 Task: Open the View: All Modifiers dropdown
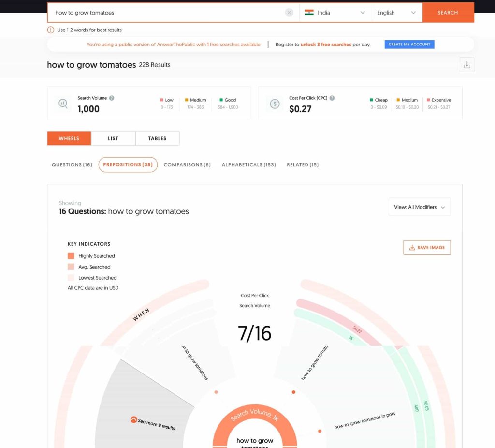pos(420,207)
